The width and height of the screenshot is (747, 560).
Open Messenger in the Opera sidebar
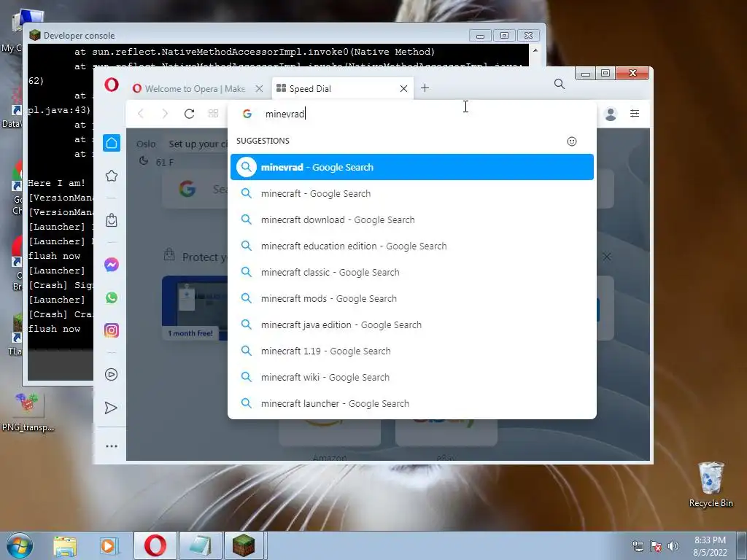[x=112, y=264]
